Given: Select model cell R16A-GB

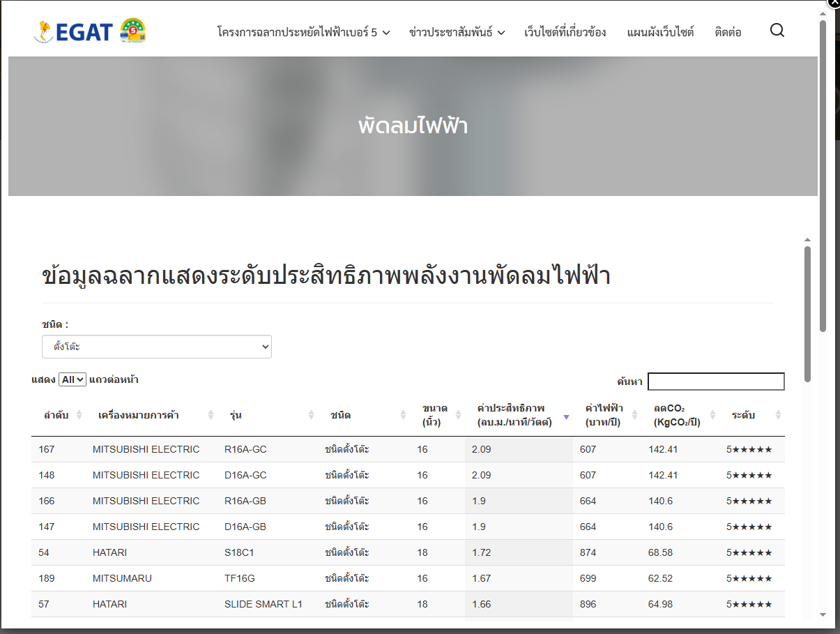Looking at the screenshot, I should click(245, 501).
